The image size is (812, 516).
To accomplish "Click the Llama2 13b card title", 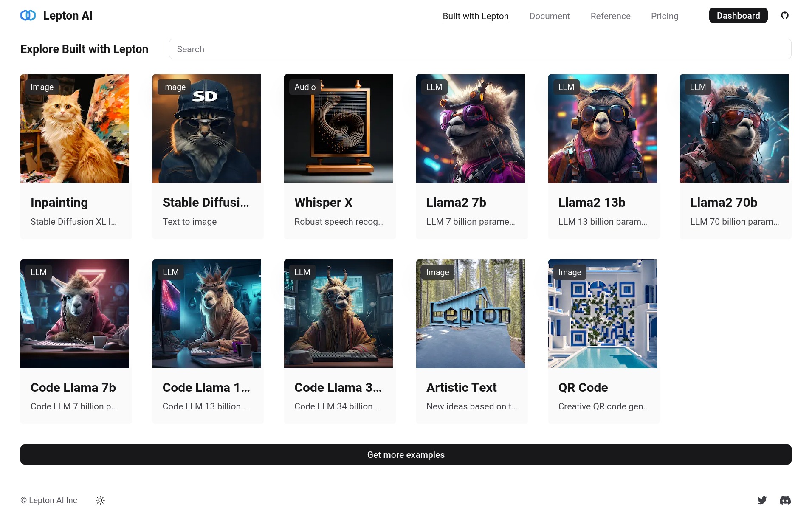I will pos(592,203).
